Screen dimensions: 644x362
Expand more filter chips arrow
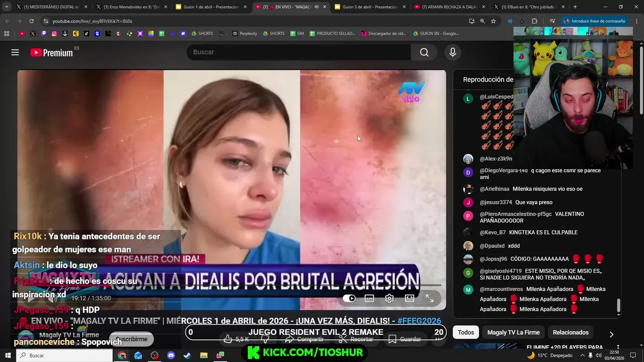point(611,334)
